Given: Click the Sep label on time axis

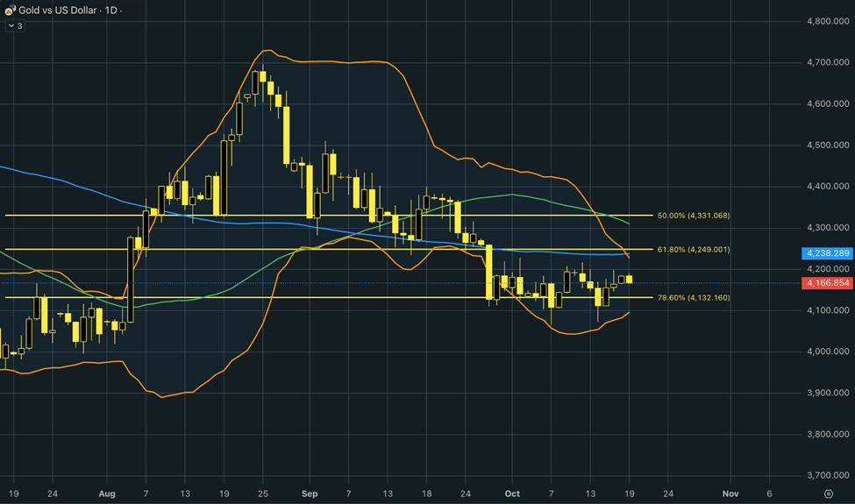Looking at the screenshot, I should 310,493.
